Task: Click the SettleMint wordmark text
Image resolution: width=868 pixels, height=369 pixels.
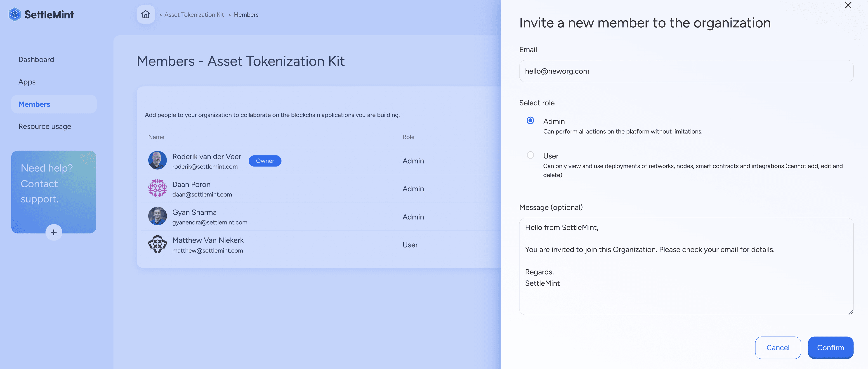Action: click(49, 14)
